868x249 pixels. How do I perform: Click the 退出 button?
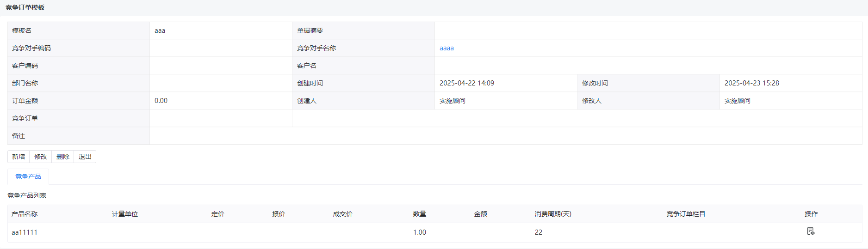pyautogui.click(x=85, y=157)
